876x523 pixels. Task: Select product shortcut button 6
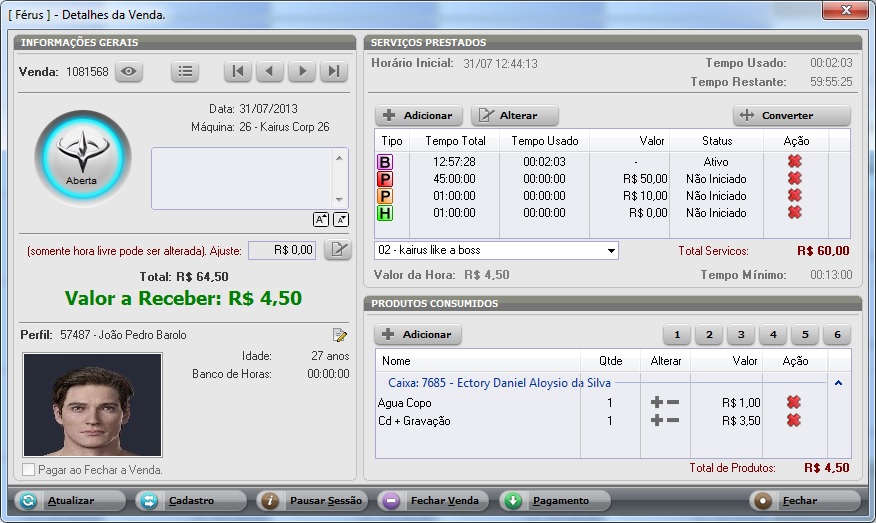(837, 335)
